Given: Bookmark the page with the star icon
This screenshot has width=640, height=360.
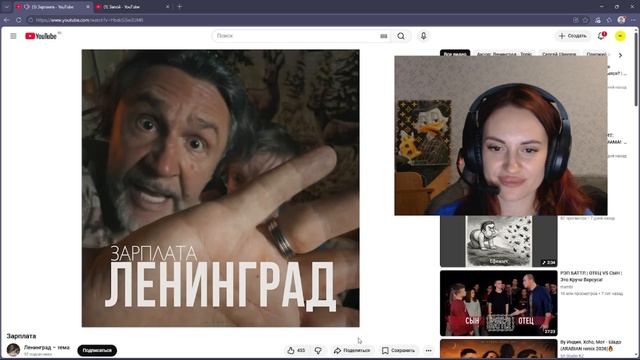Looking at the screenshot, I should (585, 20).
